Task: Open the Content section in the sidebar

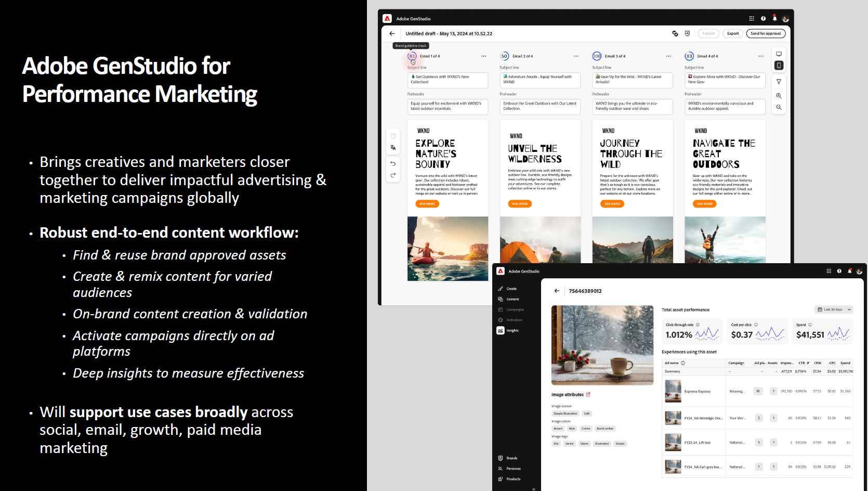Action: [x=512, y=299]
